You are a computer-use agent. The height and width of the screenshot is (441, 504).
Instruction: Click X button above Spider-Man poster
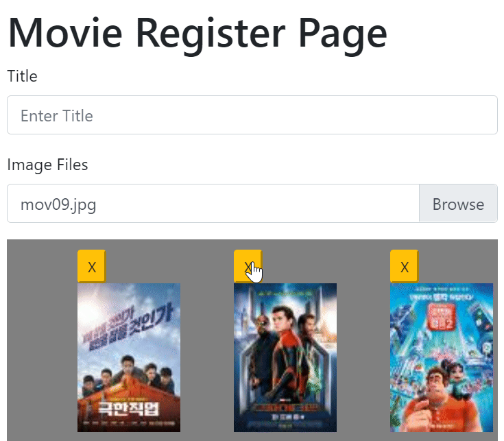pyautogui.click(x=248, y=267)
